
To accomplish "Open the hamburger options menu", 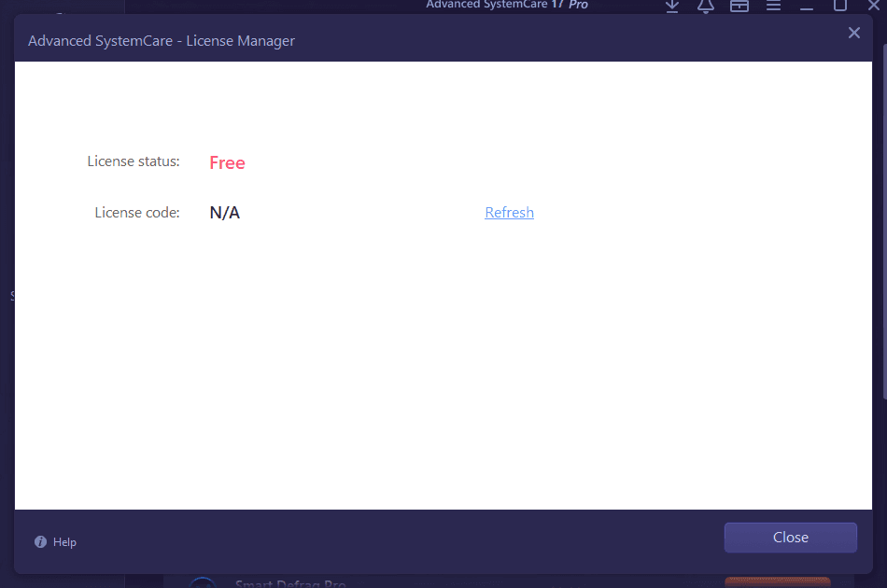I will tap(773, 6).
